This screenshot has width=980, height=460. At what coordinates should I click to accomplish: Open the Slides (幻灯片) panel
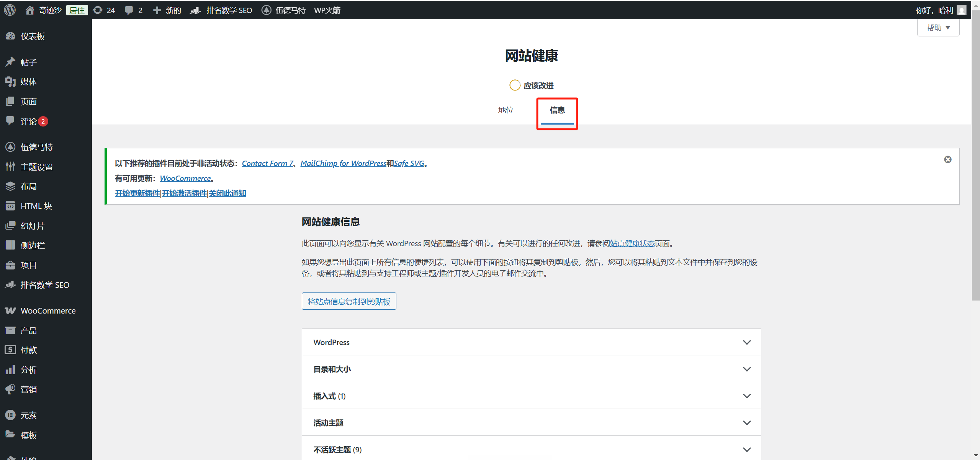pyautogui.click(x=32, y=225)
